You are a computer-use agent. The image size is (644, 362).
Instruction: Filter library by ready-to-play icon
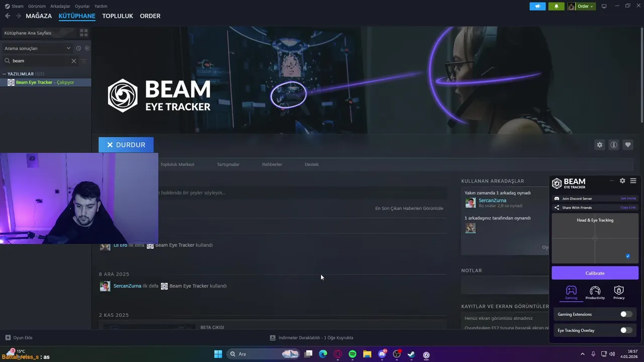(87, 48)
